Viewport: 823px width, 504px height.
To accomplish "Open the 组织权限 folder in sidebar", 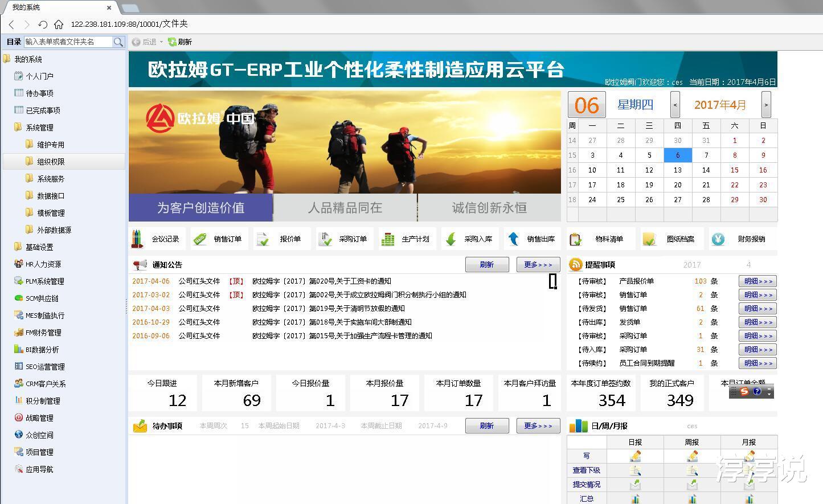I will pos(51,162).
